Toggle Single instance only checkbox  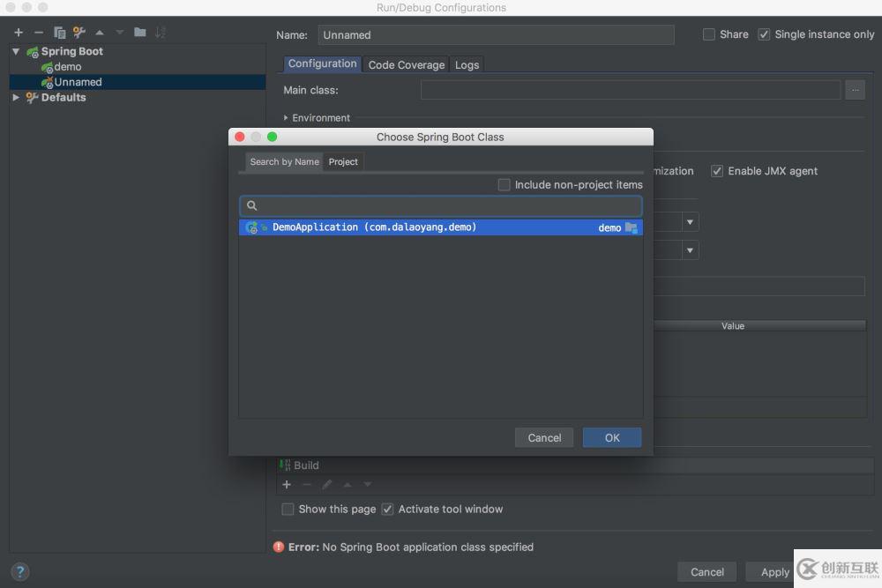click(764, 34)
